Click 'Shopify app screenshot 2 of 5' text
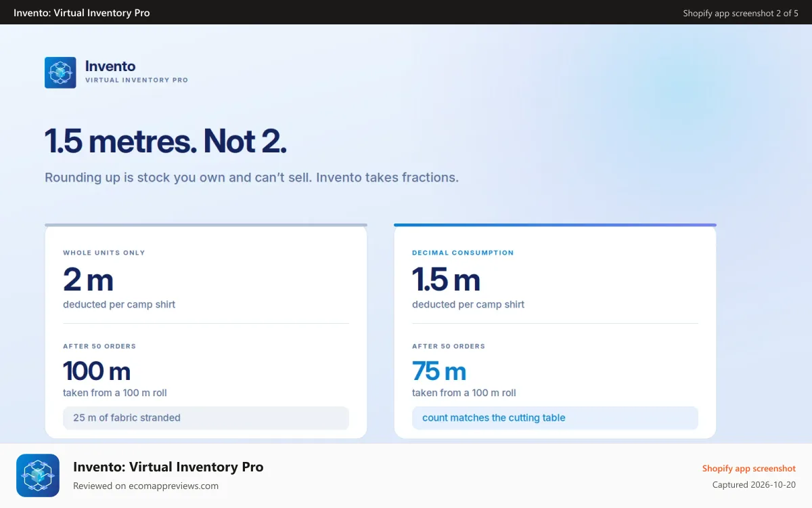Screen dimensions: 812x508 tap(740, 13)
